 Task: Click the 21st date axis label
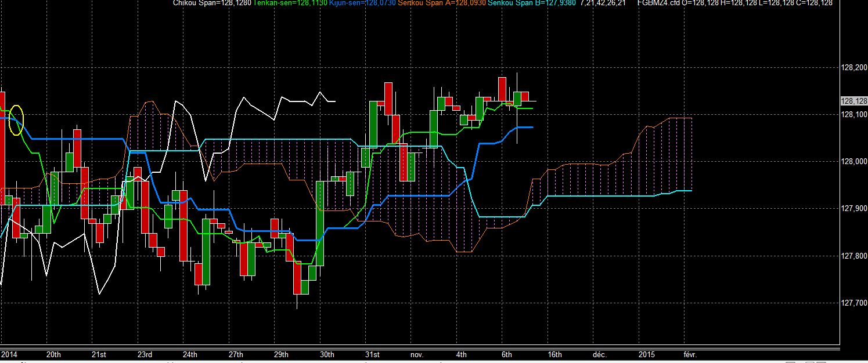pos(99,354)
